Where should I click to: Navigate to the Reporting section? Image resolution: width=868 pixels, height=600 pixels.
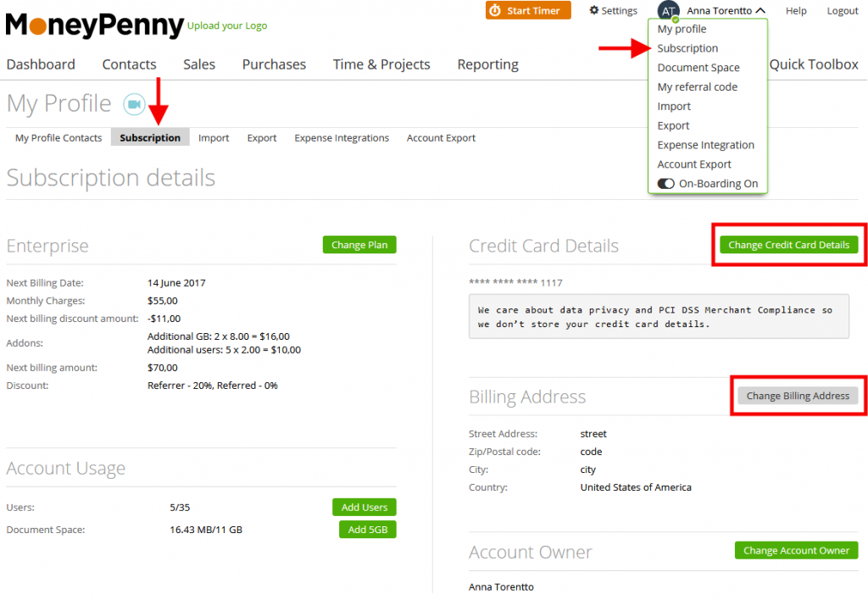click(x=487, y=64)
